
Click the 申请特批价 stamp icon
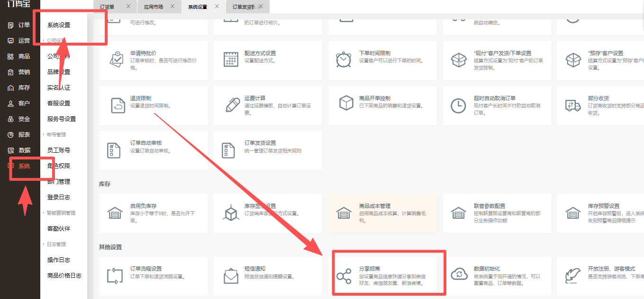(x=117, y=59)
